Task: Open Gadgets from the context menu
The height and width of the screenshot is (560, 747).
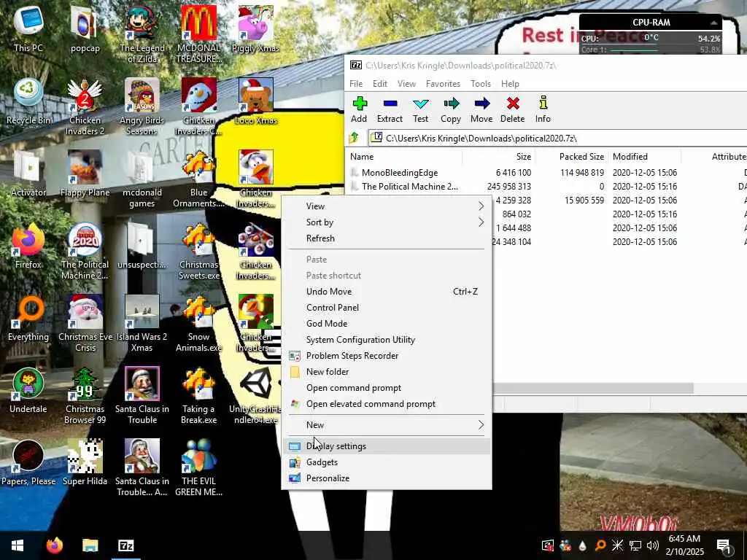Action: pyautogui.click(x=387, y=462)
